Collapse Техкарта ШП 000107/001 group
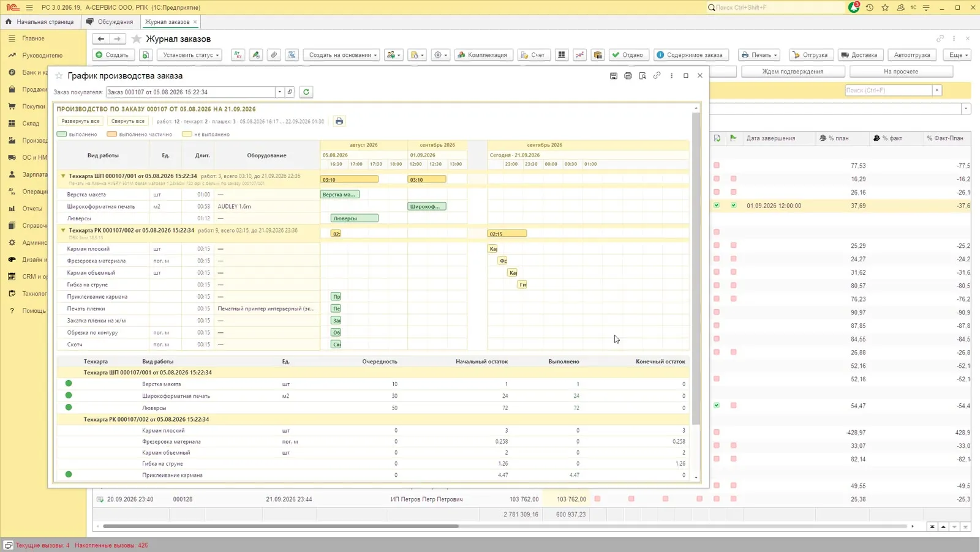Image resolution: width=980 pixels, height=552 pixels. tap(63, 176)
